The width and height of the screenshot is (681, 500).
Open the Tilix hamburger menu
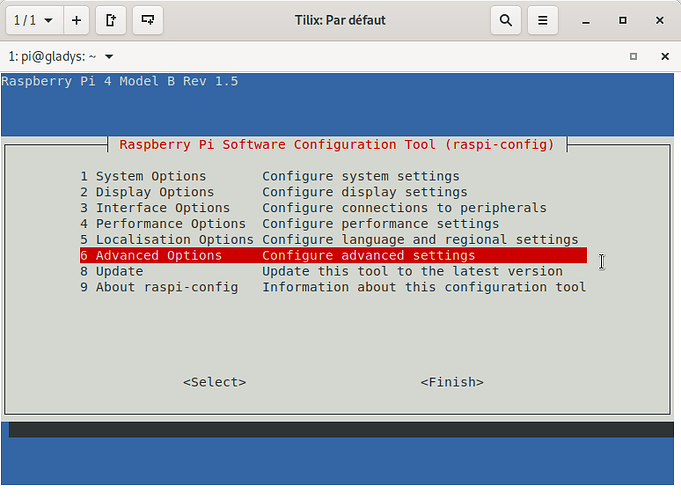pos(542,20)
